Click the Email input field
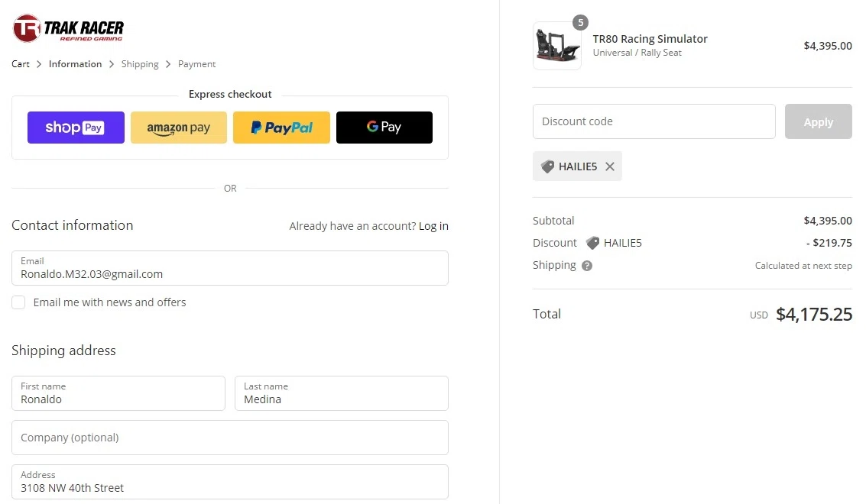 point(230,268)
